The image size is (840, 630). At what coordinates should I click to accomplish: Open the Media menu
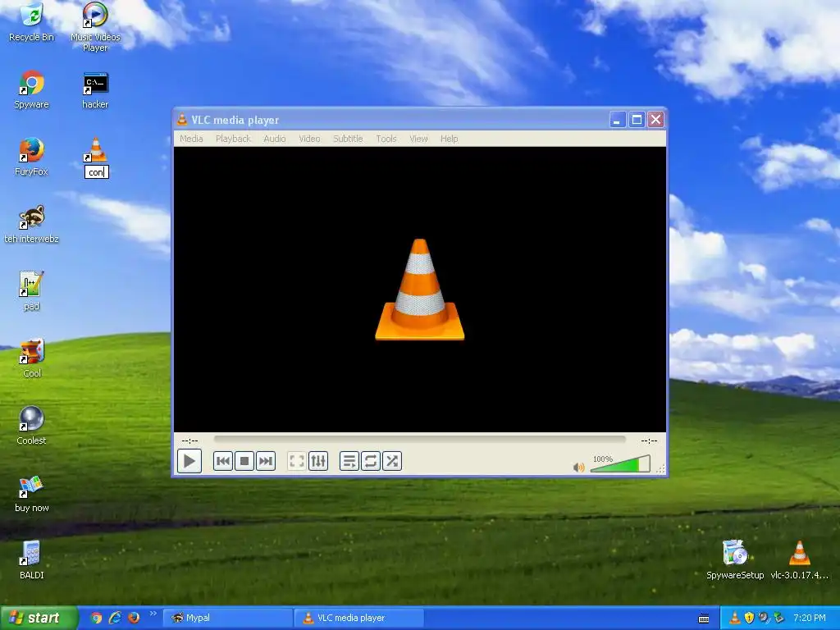click(191, 139)
